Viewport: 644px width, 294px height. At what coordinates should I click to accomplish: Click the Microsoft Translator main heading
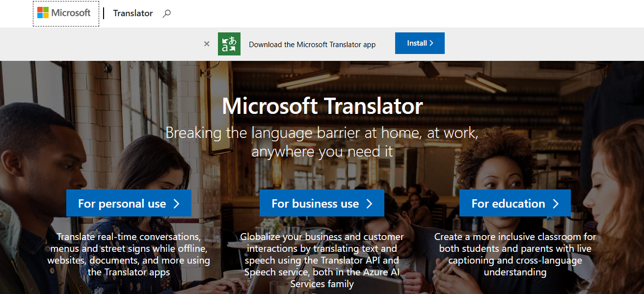(x=322, y=106)
